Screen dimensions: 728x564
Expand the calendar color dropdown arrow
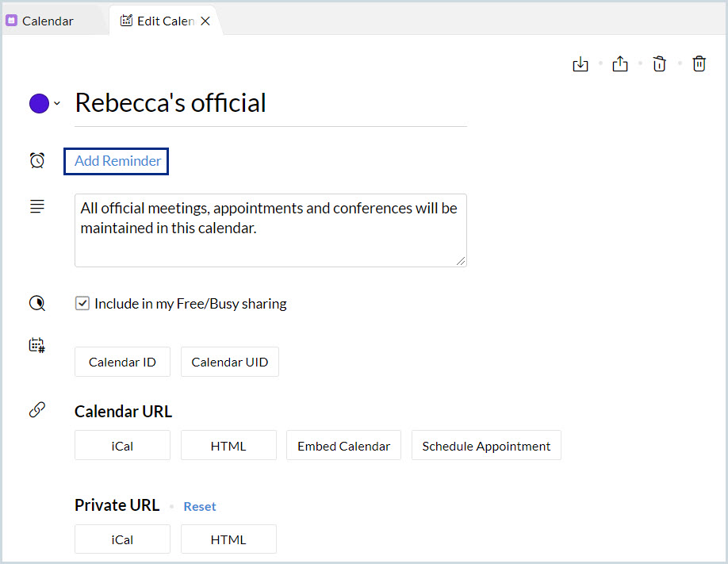[57, 104]
